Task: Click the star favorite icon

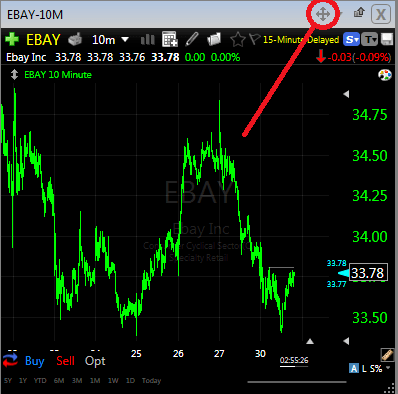Action: 238,39
